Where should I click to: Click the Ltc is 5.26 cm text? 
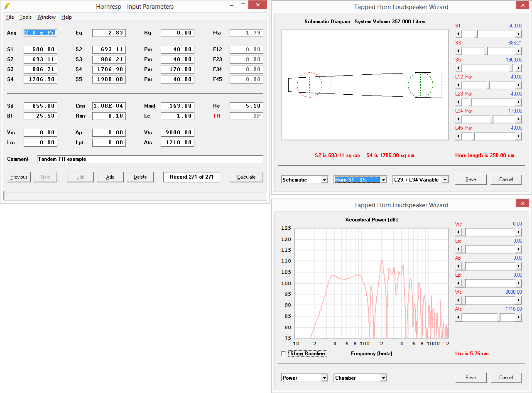pos(472,354)
